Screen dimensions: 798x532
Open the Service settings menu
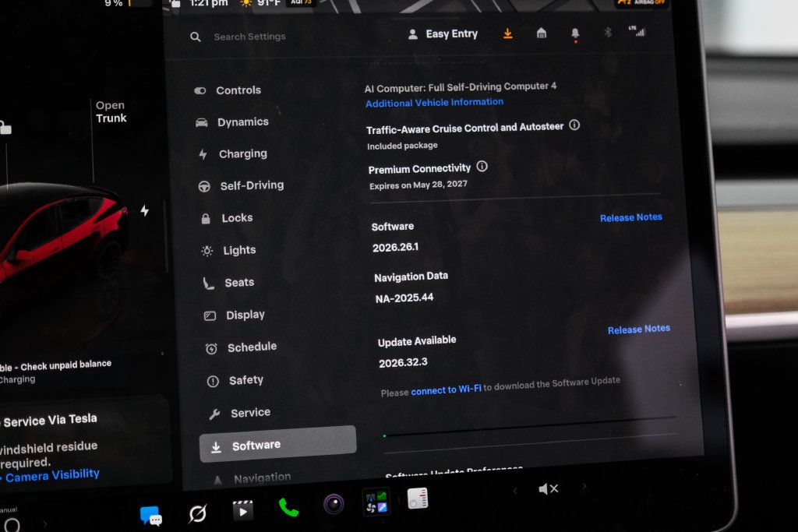[240, 413]
